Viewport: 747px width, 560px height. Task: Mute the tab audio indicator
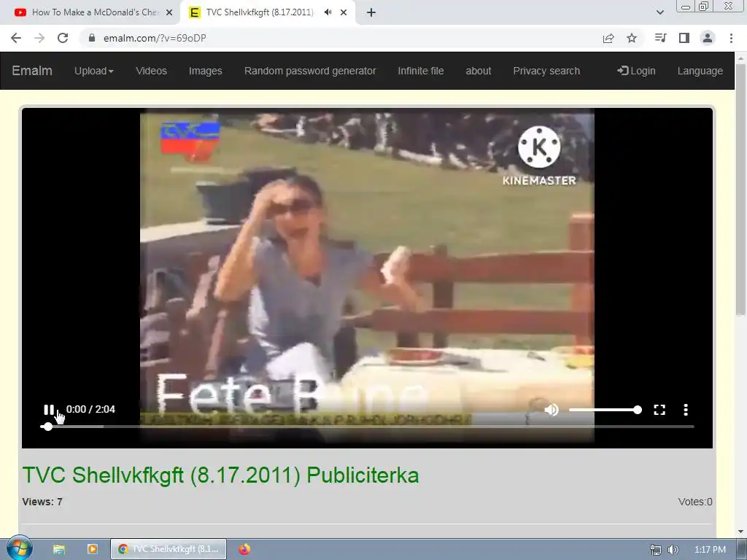tap(328, 12)
